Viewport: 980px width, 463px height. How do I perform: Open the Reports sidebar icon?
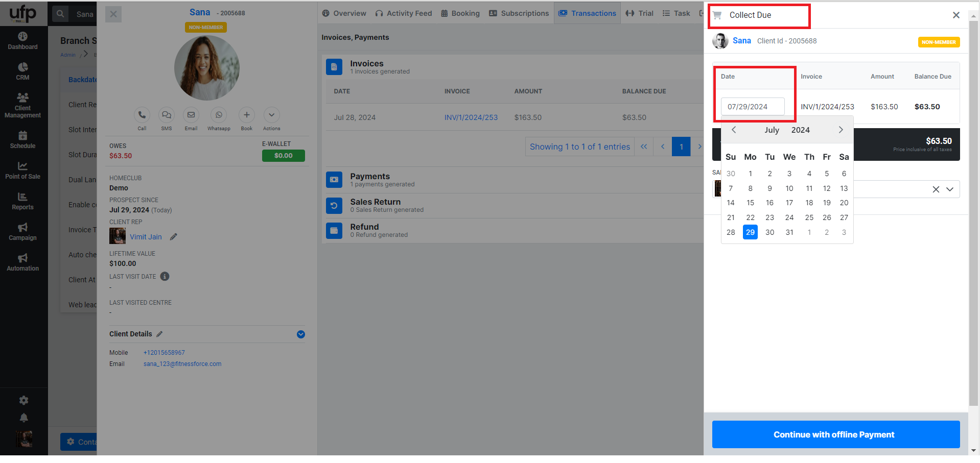click(x=22, y=201)
